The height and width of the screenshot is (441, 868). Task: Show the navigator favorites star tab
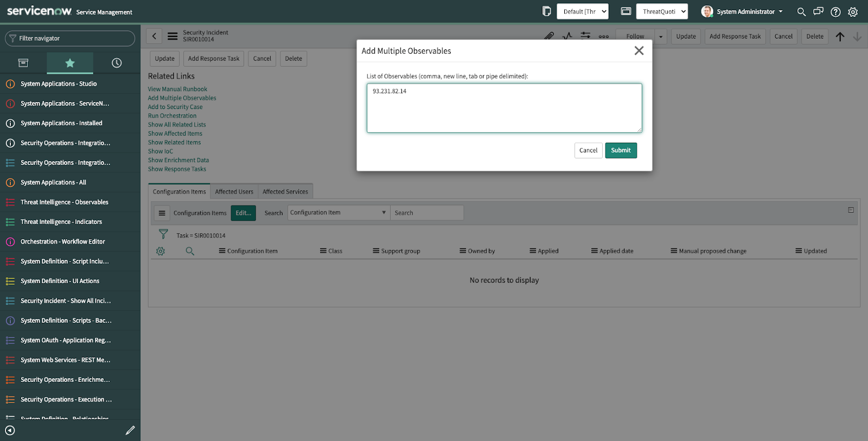(x=70, y=63)
